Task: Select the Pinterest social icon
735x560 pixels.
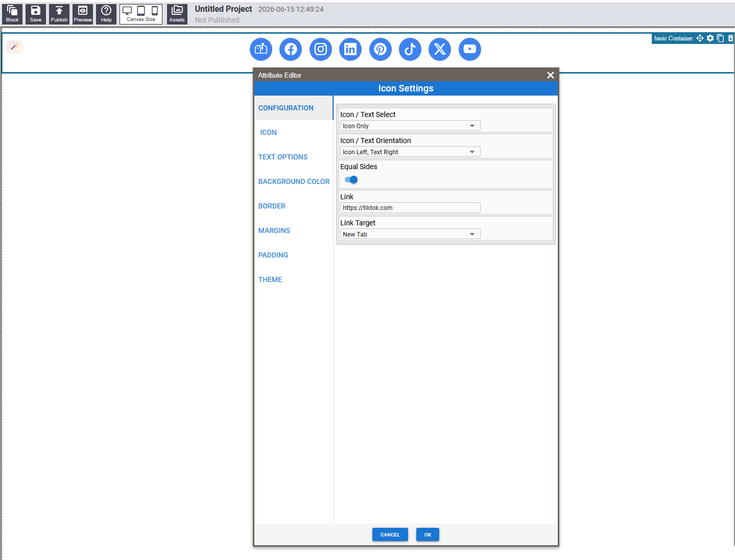Action: [x=381, y=49]
